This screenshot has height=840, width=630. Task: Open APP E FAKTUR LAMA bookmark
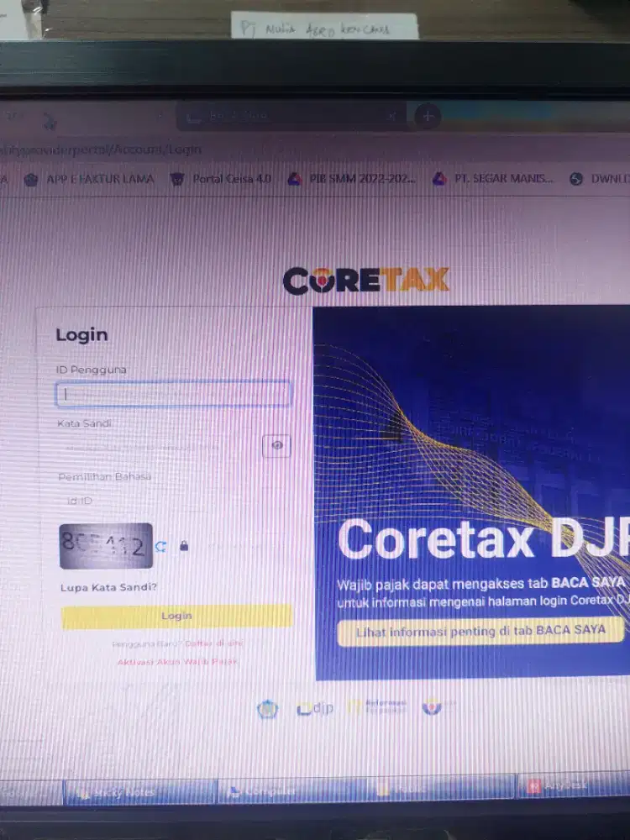[x=93, y=179]
